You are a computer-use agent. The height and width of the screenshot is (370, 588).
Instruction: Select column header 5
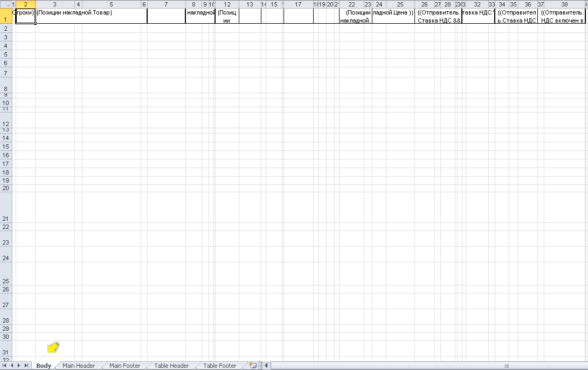(x=112, y=4)
